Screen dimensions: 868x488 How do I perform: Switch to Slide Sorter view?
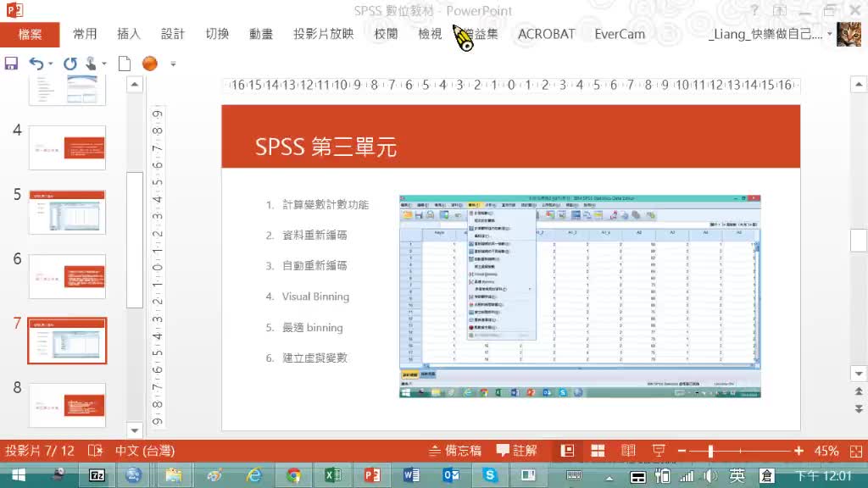pos(598,451)
